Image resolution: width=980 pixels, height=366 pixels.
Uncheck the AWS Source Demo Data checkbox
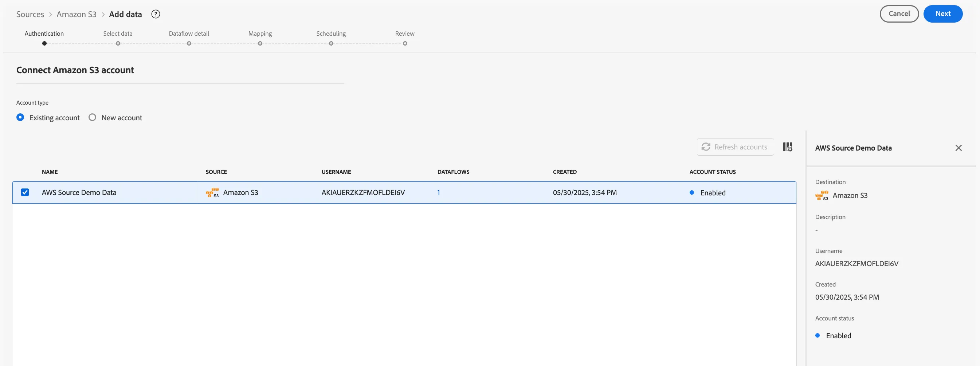25,192
